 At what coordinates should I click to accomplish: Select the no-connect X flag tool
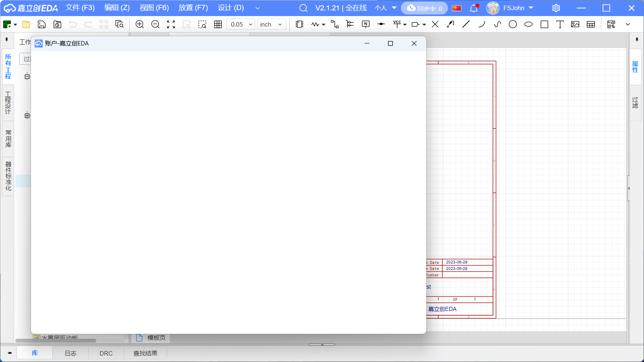435,25
